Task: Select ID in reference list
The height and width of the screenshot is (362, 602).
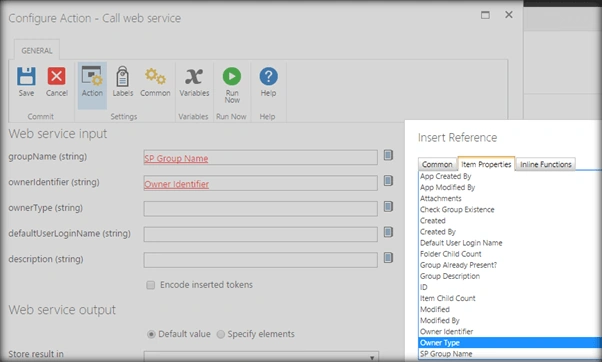Action: tap(423, 288)
